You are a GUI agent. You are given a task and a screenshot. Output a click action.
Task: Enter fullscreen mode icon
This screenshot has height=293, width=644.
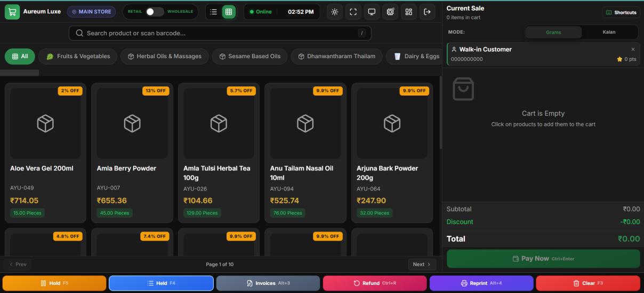click(x=353, y=12)
